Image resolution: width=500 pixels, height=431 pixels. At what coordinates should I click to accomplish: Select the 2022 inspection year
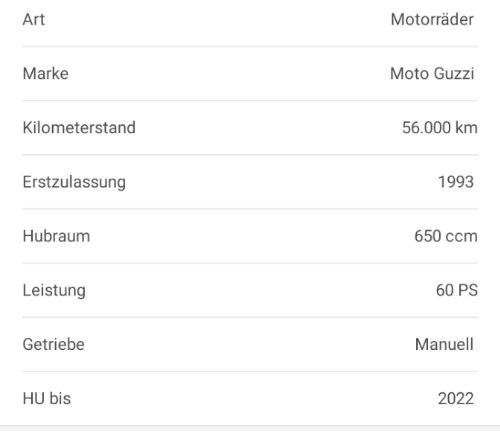(456, 398)
